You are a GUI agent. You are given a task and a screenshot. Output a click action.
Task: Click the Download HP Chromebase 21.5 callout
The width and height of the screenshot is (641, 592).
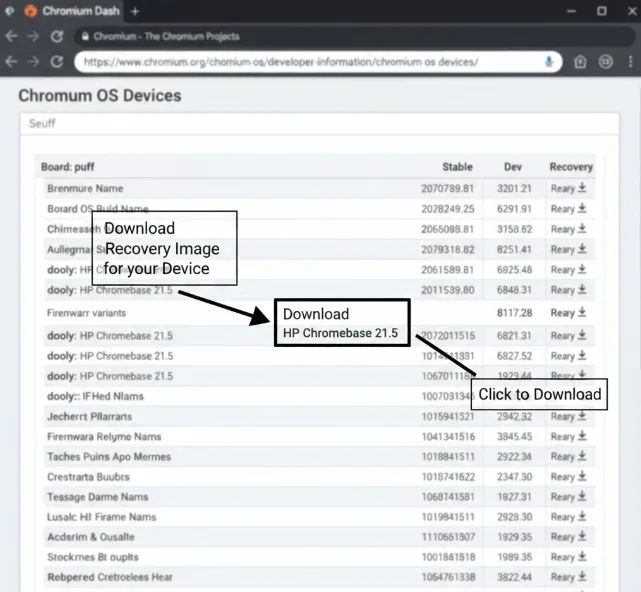click(340, 323)
